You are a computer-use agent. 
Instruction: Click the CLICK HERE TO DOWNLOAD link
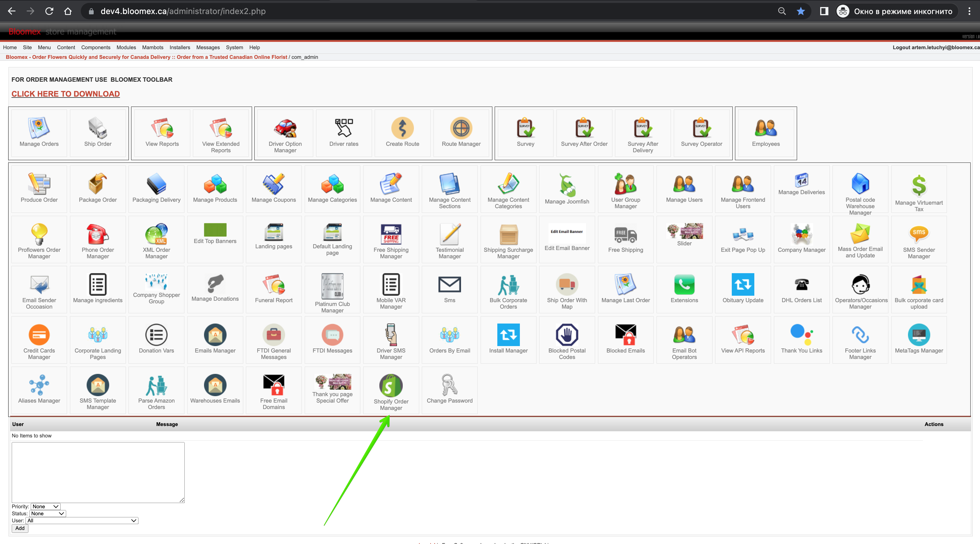pos(66,94)
